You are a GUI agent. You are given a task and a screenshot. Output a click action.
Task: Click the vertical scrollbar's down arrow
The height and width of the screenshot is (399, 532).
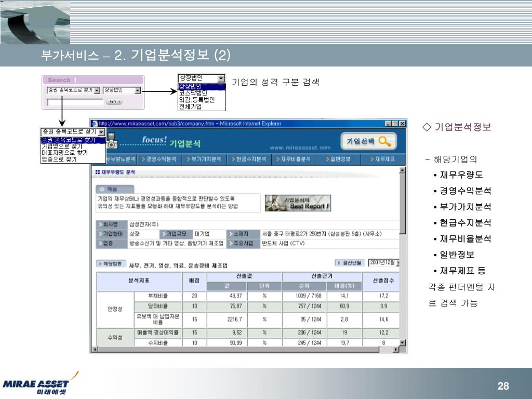[x=403, y=343]
